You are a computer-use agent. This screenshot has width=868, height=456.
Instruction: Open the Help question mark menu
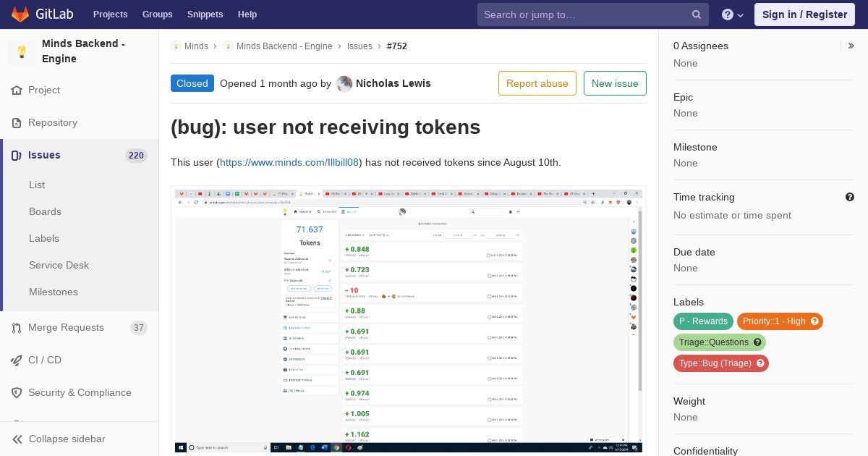pos(733,14)
